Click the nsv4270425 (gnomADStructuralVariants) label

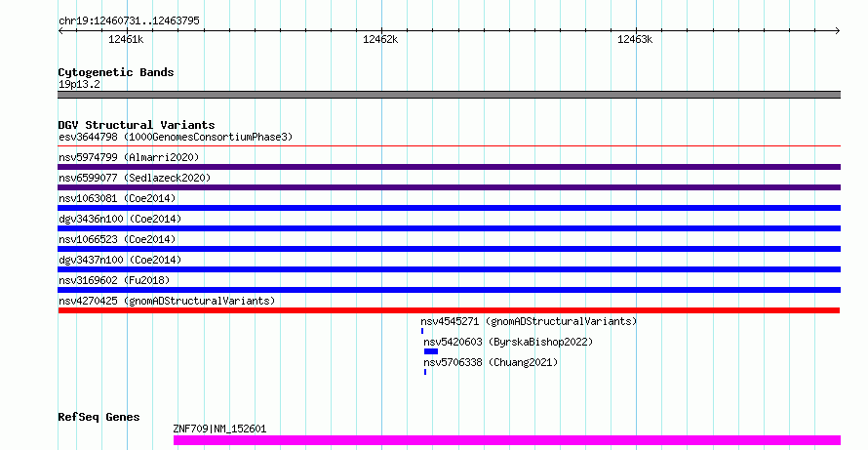[x=167, y=301]
